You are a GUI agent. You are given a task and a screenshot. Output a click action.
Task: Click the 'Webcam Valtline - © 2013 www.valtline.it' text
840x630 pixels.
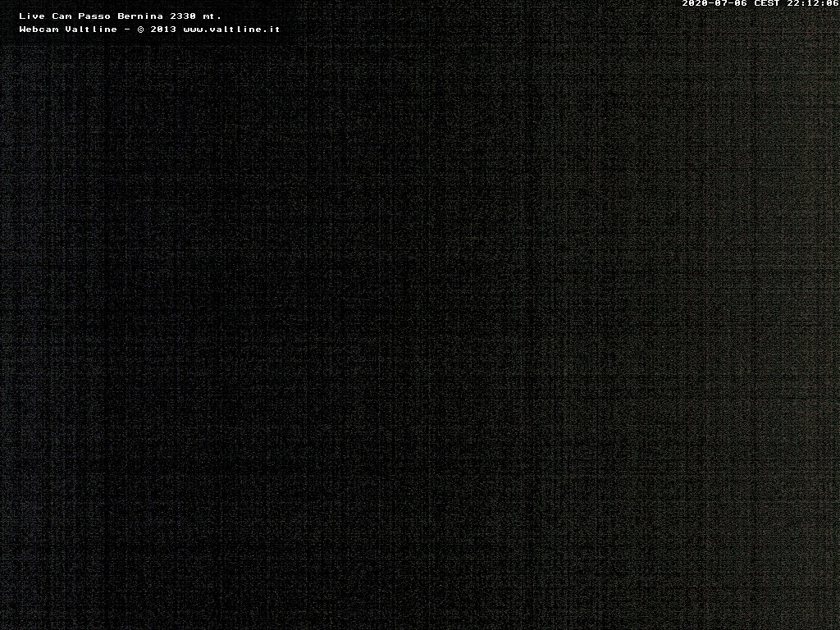pos(149,29)
